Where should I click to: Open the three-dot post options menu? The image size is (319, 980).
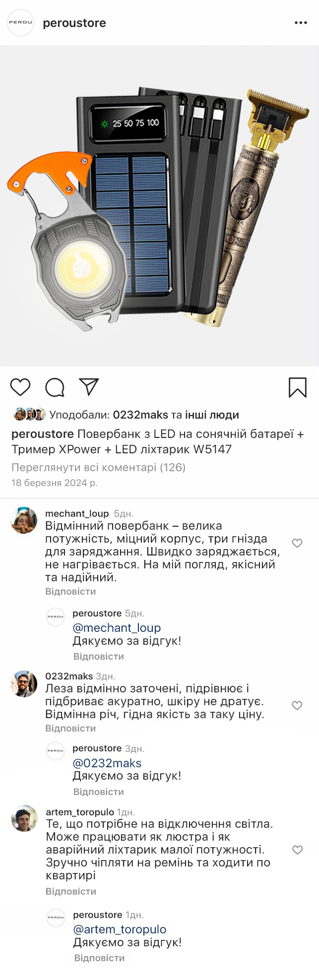pos(301,23)
